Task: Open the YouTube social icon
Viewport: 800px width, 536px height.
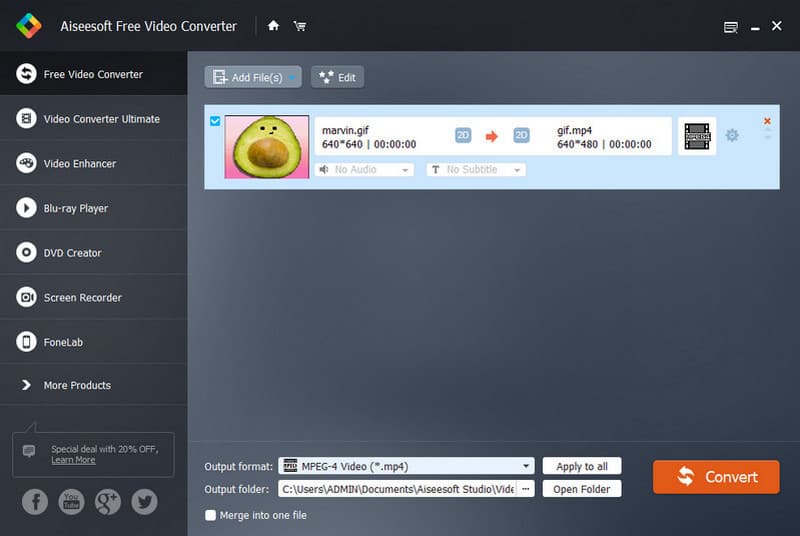Action: coord(71,502)
